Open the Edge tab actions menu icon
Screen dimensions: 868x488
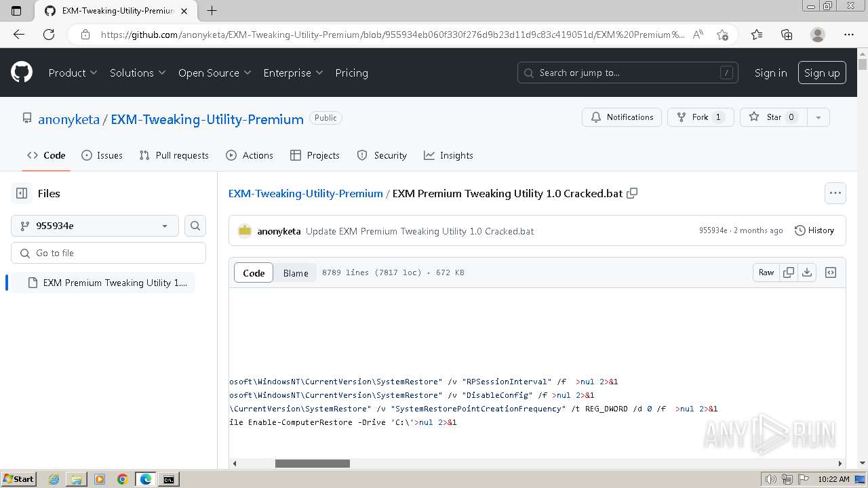16,10
